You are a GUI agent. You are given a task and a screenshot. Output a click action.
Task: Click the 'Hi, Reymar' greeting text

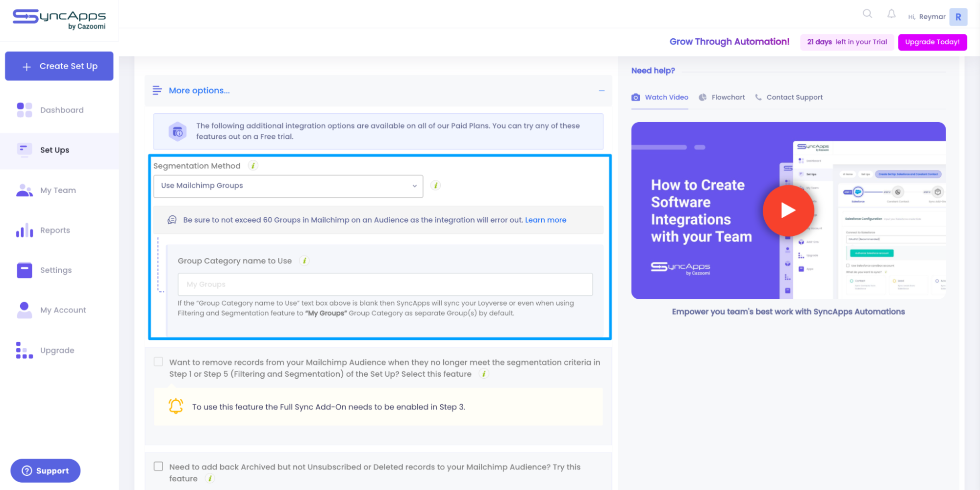(x=927, y=17)
